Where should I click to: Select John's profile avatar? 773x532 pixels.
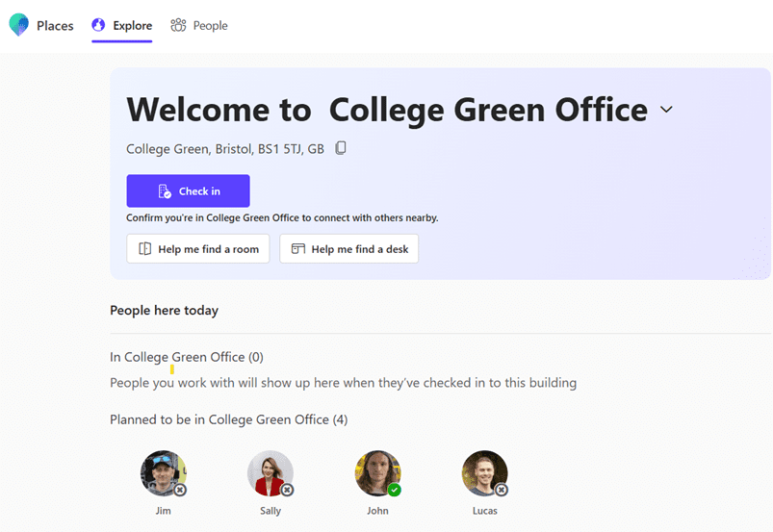coord(376,473)
